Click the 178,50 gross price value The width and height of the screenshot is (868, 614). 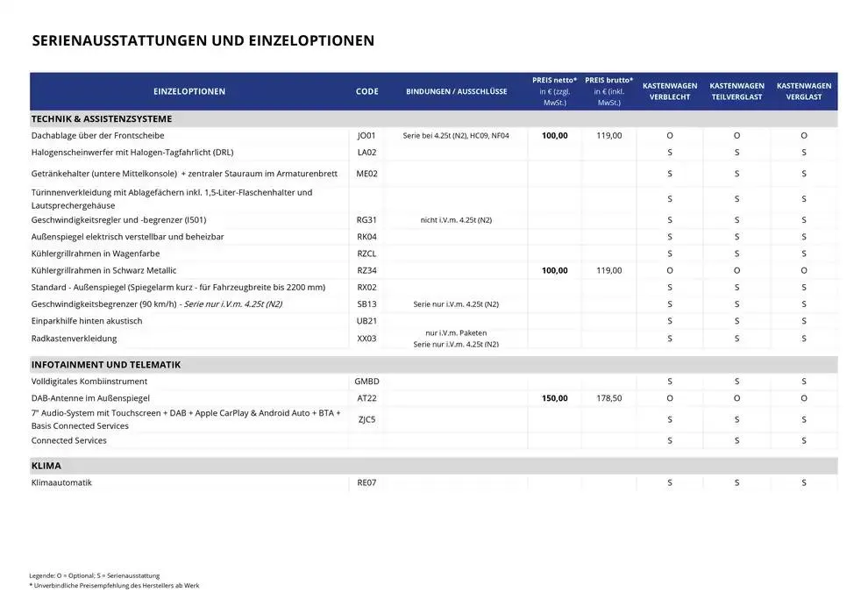click(608, 398)
